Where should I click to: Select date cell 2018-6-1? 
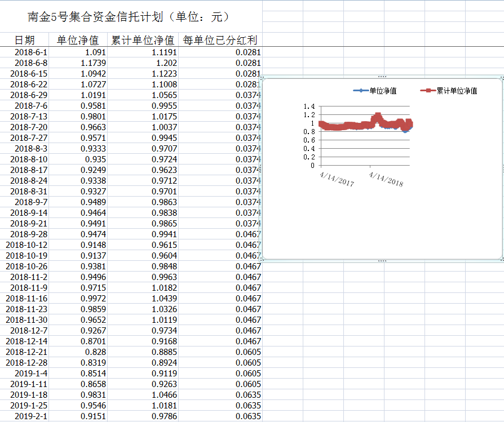(x=24, y=52)
